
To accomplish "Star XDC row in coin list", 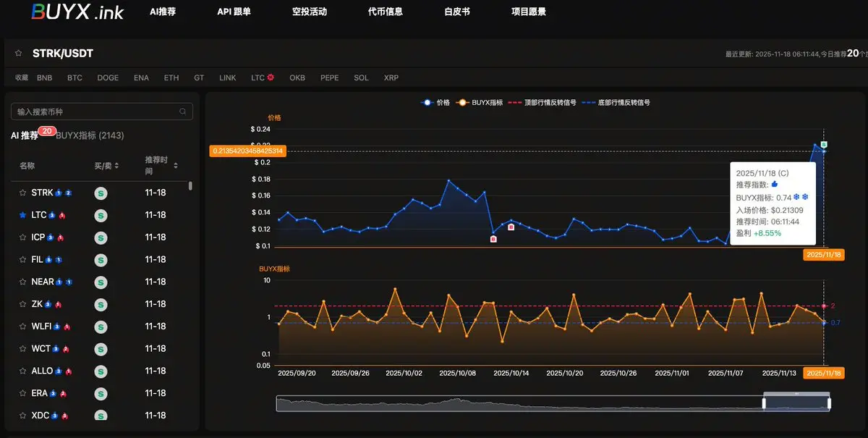I will 23,416.
